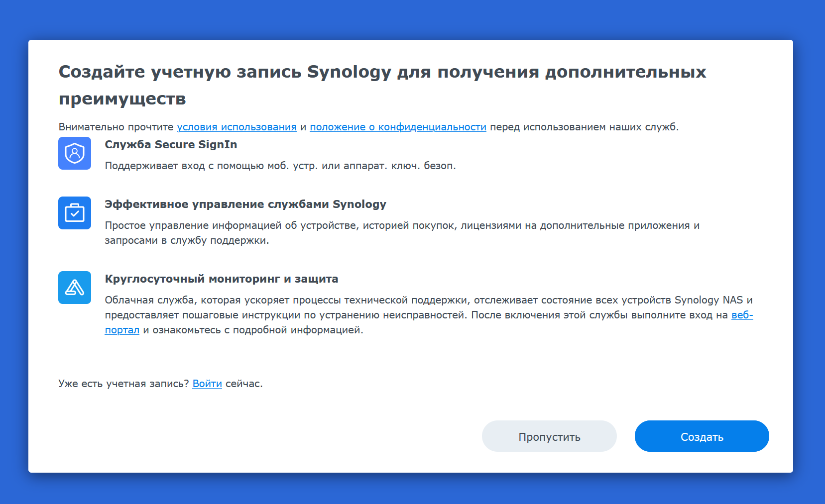Click the 'Облачная служба' description paragraph
The height and width of the screenshot is (504, 825).
(429, 315)
